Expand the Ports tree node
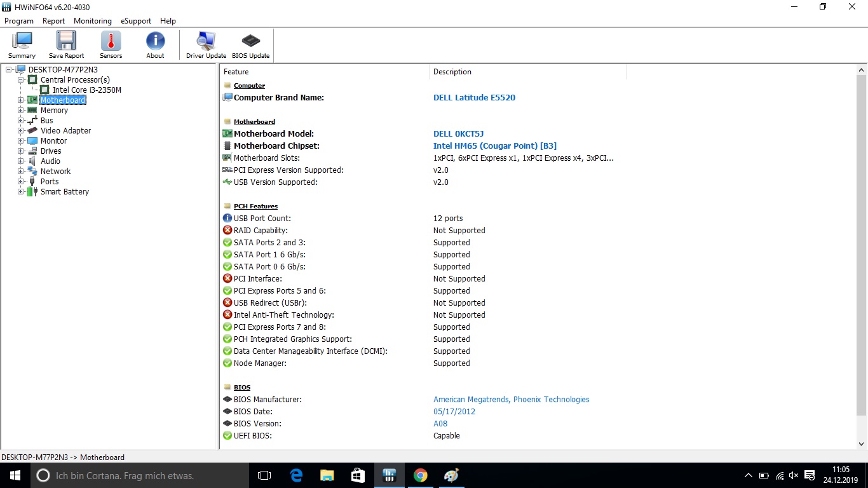The image size is (868, 488). 21,182
